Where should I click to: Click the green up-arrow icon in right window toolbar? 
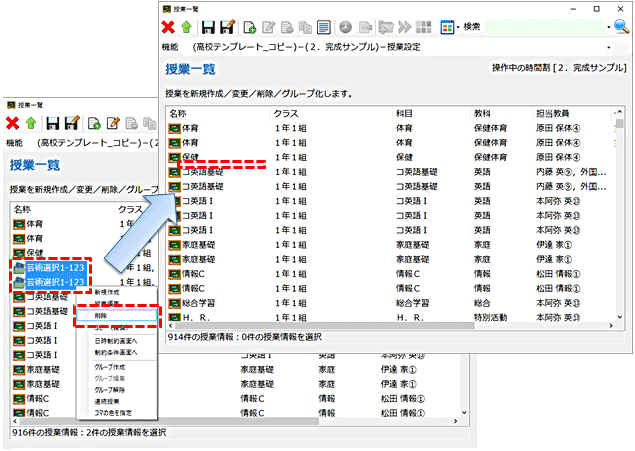[x=187, y=27]
